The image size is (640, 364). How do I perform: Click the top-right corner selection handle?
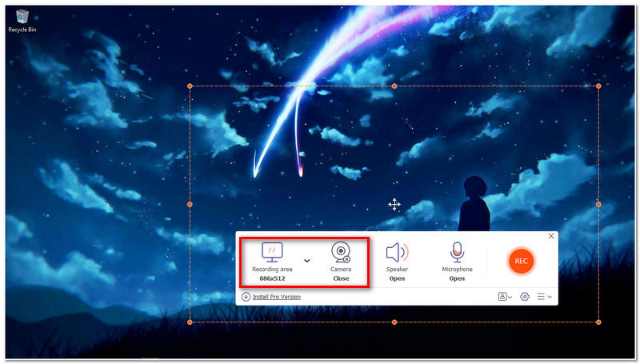(598, 86)
